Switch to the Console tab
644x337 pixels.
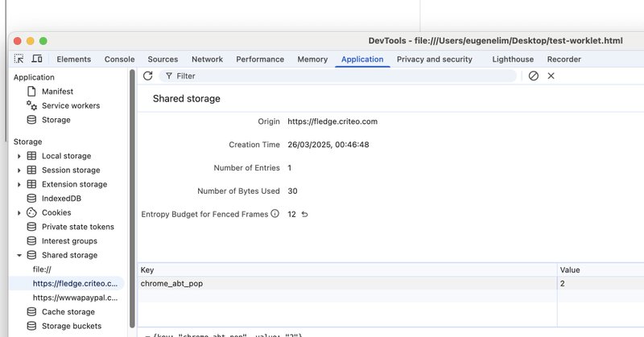[x=119, y=59]
